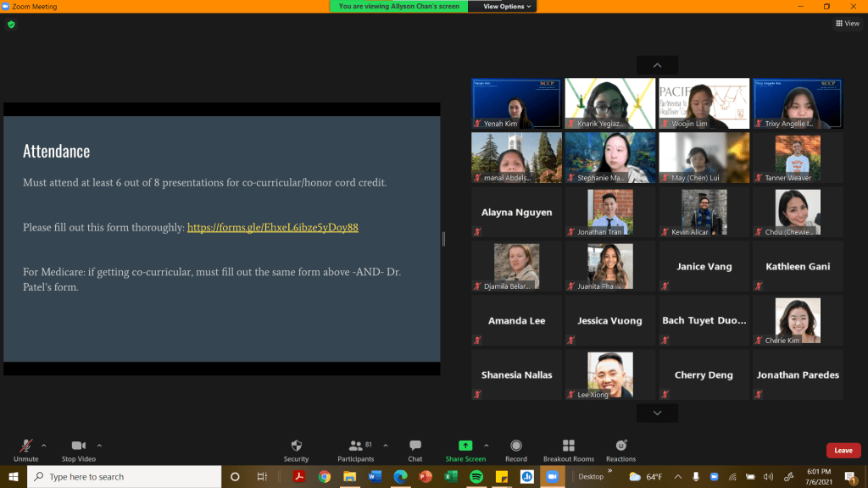Open the View Options dropdown

(x=509, y=6)
